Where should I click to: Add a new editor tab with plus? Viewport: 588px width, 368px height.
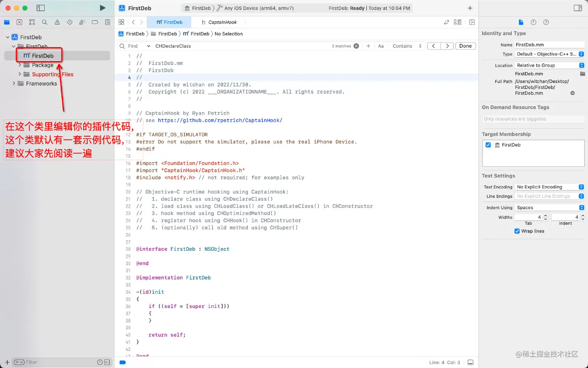(470, 8)
